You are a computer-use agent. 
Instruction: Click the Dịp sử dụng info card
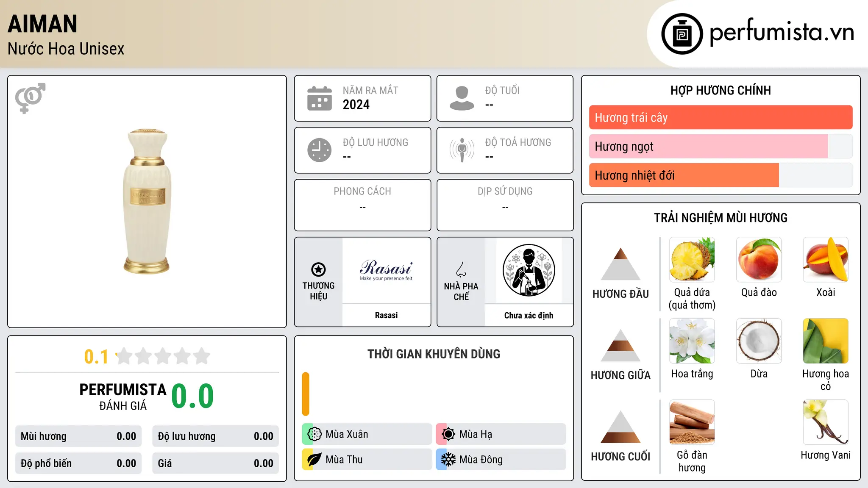coord(505,205)
